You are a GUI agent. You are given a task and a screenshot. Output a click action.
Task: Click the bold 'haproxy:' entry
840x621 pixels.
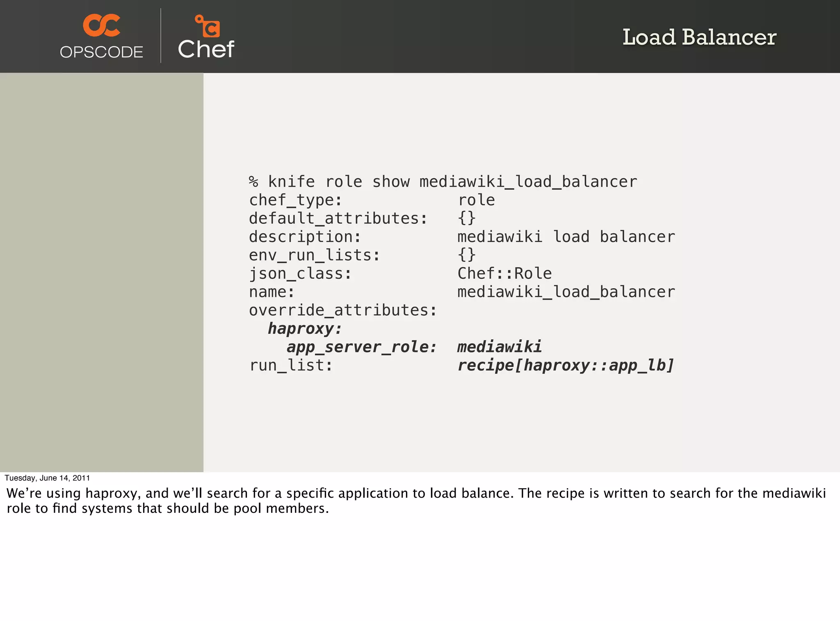305,329
